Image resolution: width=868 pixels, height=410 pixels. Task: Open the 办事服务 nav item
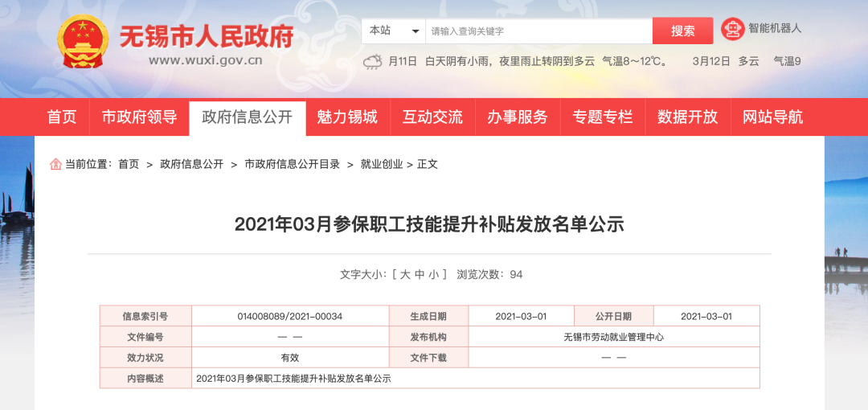coord(517,117)
